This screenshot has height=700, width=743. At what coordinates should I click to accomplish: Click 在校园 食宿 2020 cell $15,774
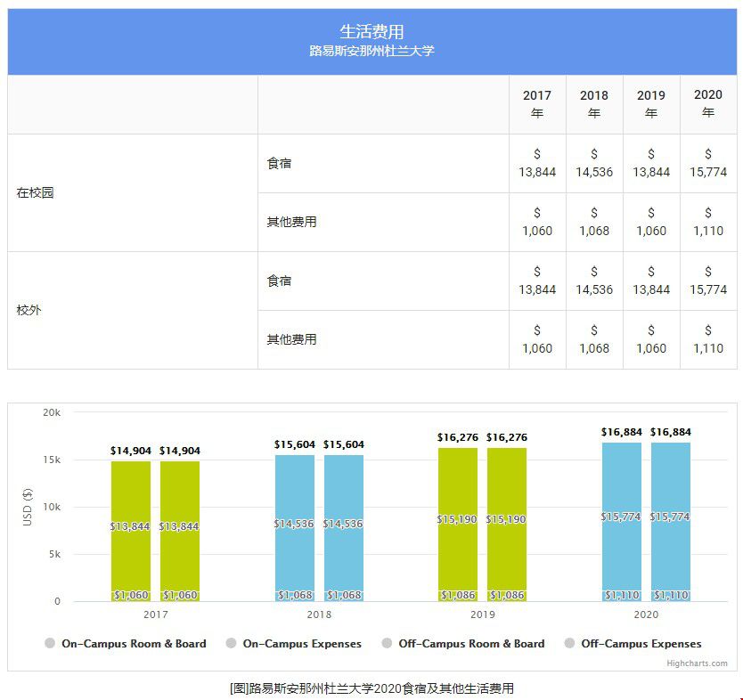point(708,163)
